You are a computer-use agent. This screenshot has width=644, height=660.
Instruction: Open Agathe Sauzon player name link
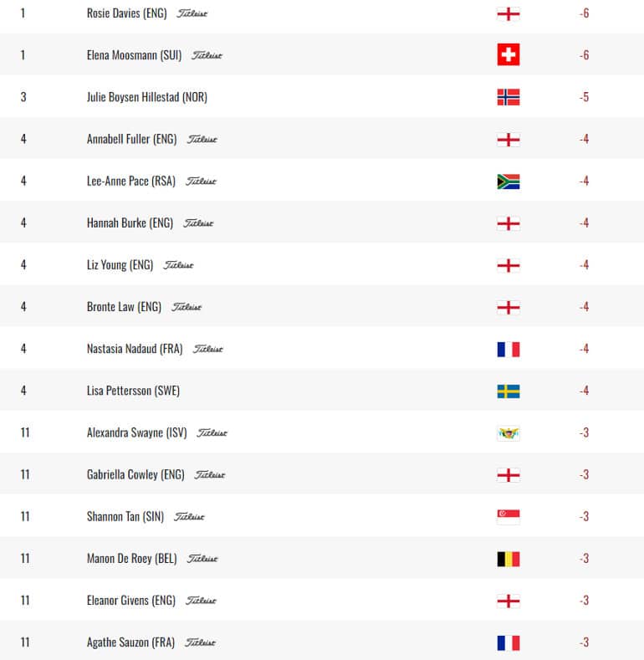pos(130,642)
